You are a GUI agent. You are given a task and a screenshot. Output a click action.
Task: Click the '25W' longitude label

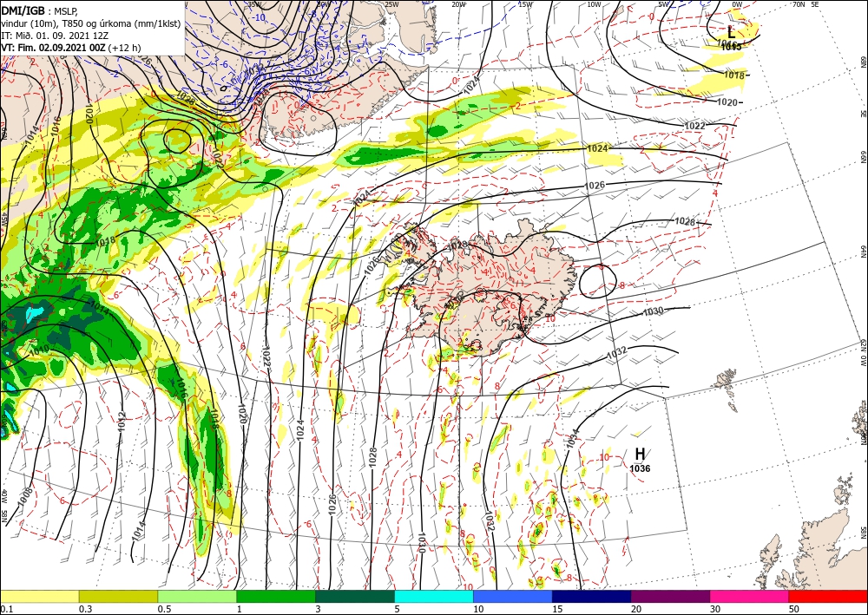pos(391,4)
